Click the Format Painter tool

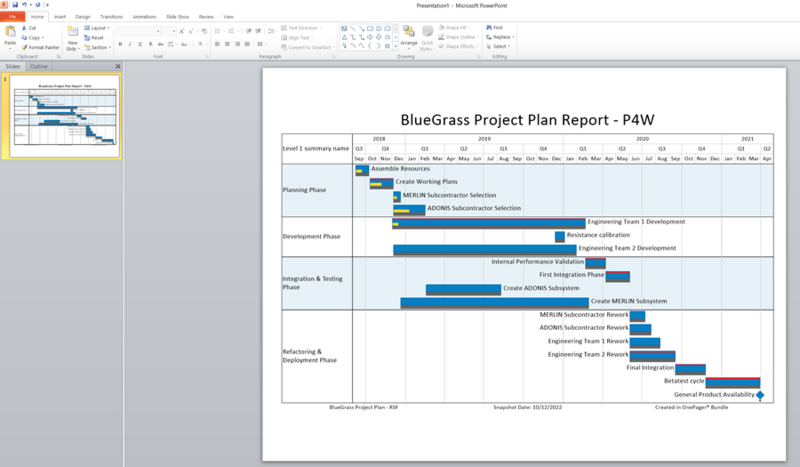[40, 47]
